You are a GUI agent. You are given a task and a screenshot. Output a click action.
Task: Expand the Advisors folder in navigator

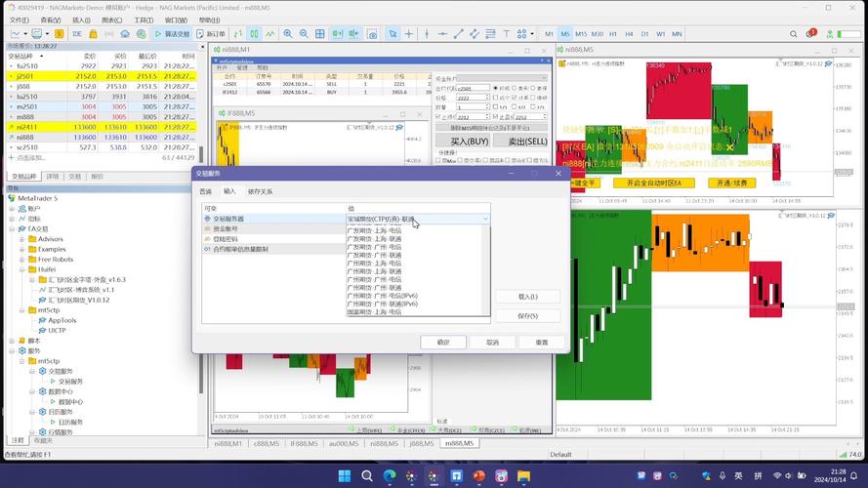23,239
